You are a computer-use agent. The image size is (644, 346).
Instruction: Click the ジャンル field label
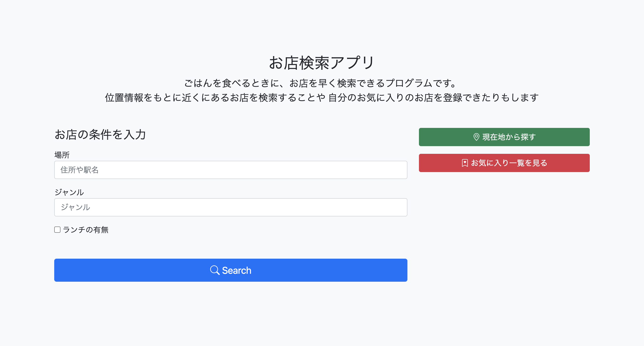pos(69,192)
